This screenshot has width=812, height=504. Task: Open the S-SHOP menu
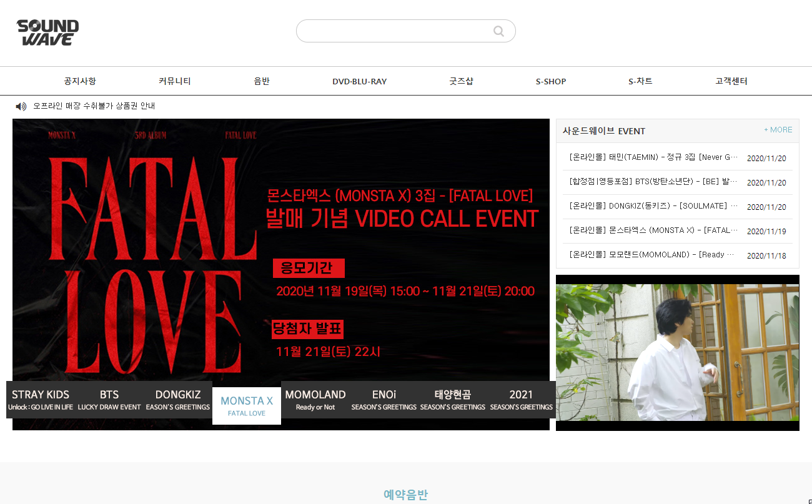tap(551, 81)
